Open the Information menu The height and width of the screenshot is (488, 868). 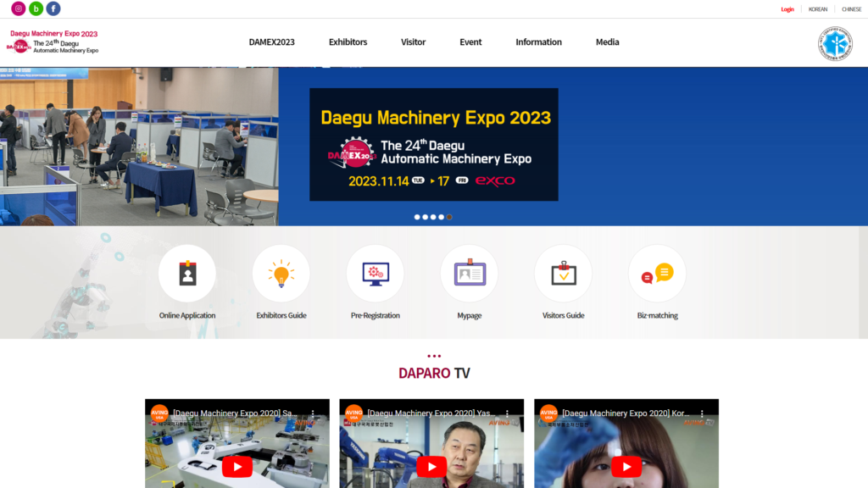coord(538,42)
